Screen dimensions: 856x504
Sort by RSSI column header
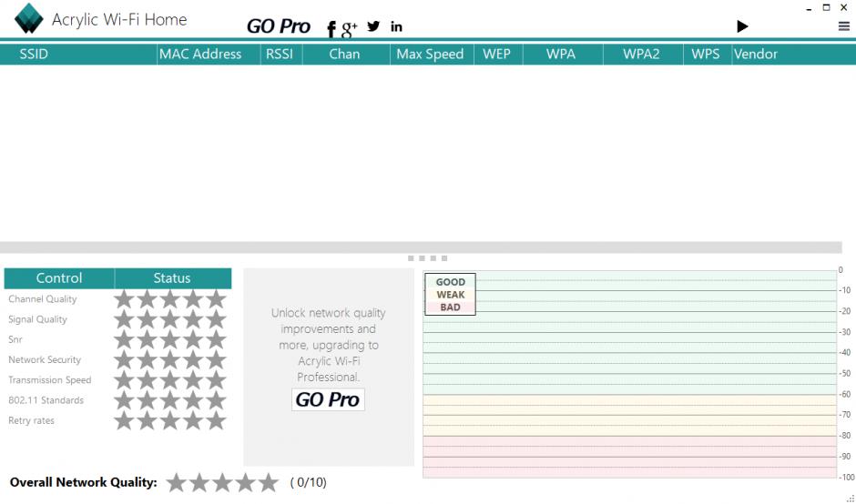pyautogui.click(x=281, y=54)
